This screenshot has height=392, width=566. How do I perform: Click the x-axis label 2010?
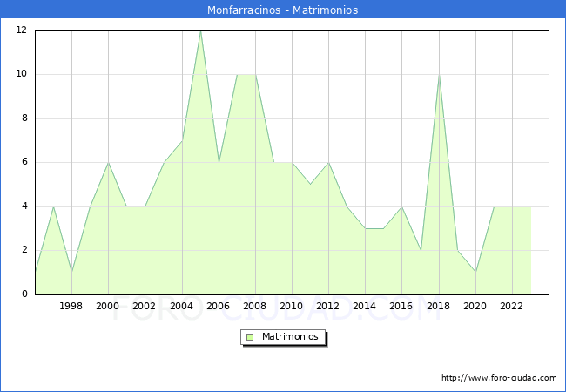point(292,306)
